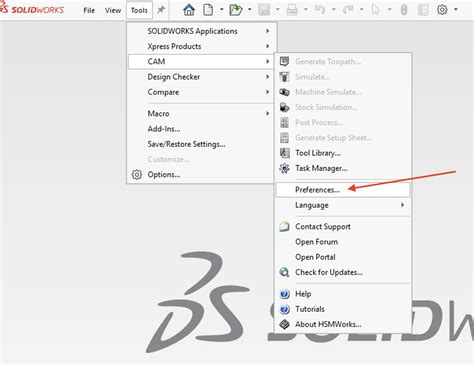Open the Compare submenu
The height and width of the screenshot is (365, 474).
click(202, 92)
